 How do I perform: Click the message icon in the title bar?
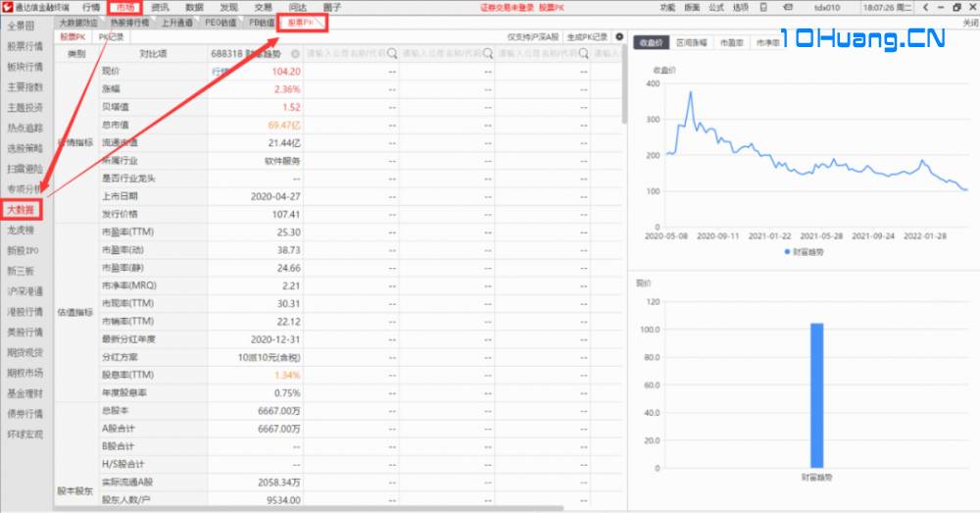click(x=788, y=7)
